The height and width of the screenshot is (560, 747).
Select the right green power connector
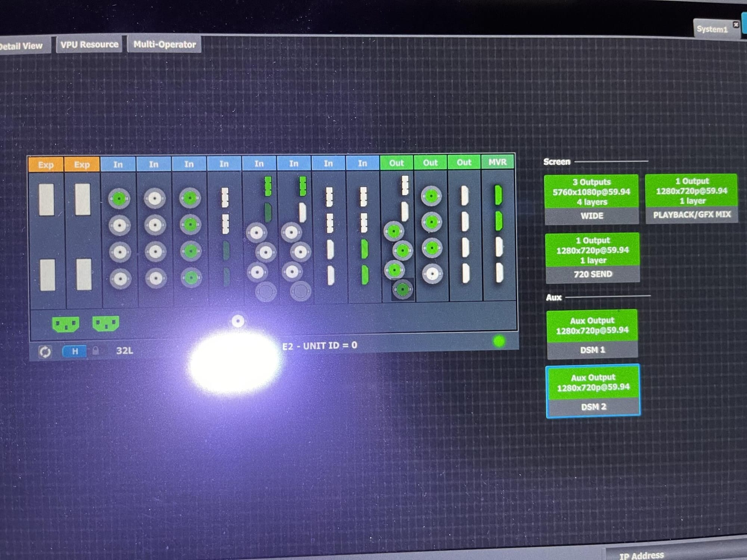click(106, 323)
